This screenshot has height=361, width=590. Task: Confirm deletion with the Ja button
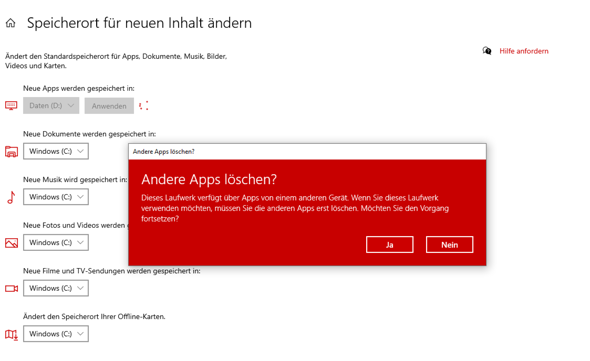click(389, 245)
